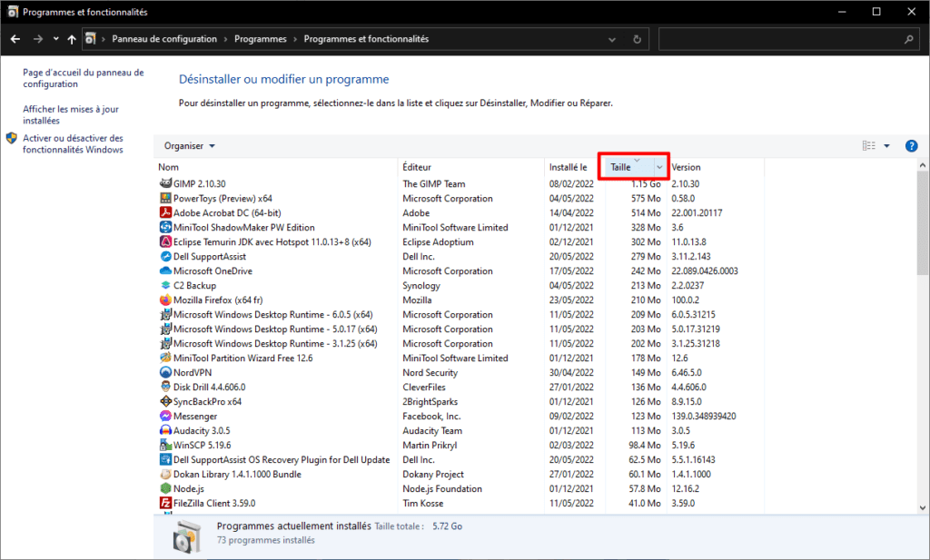
Task: Expand the address bar history dropdown
Action: pyautogui.click(x=612, y=39)
